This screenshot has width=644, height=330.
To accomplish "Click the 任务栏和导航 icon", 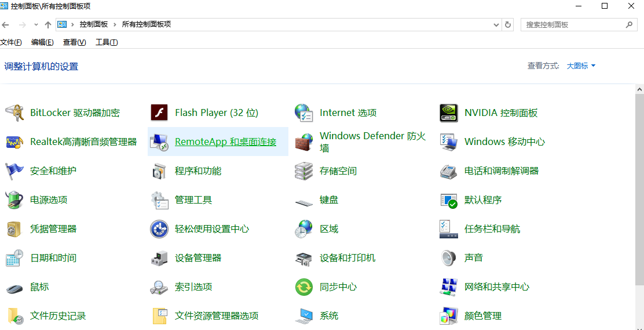I will click(449, 229).
